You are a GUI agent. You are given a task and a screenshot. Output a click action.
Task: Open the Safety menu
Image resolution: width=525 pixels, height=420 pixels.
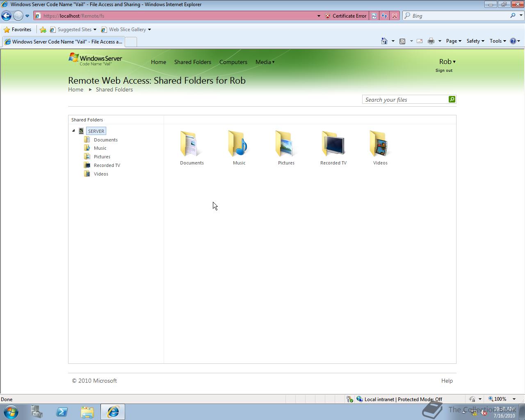pyautogui.click(x=475, y=41)
